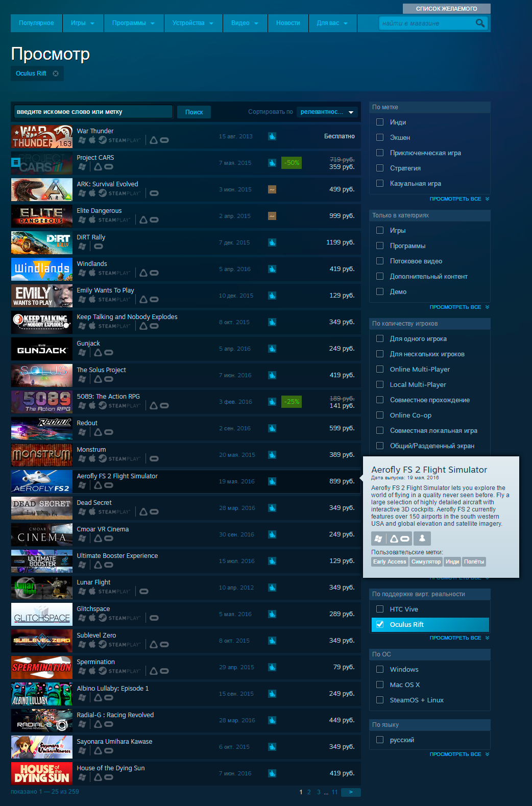This screenshot has height=806, width=532.
Task: Click the wishlist marker on Project CARS thumbnail
Action: tap(16, 162)
